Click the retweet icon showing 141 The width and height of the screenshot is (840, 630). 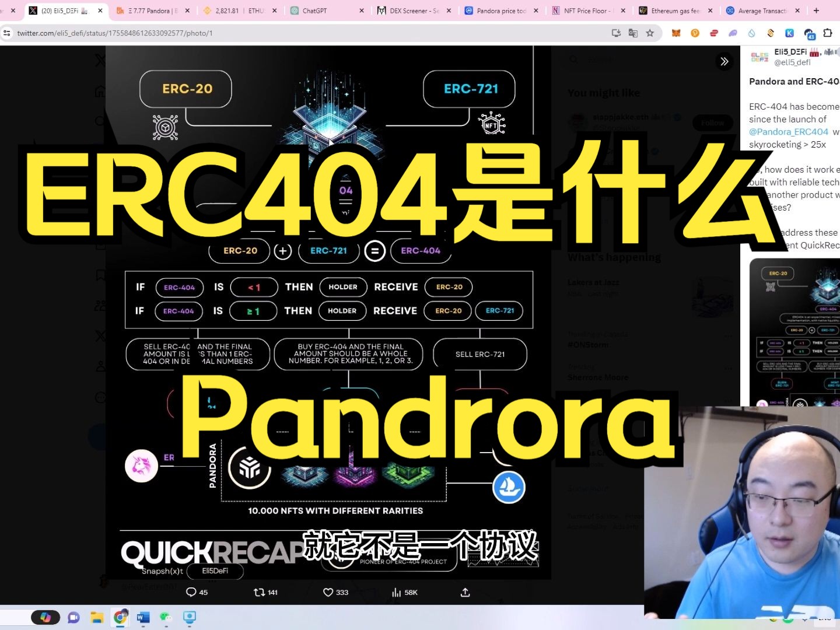click(x=259, y=592)
